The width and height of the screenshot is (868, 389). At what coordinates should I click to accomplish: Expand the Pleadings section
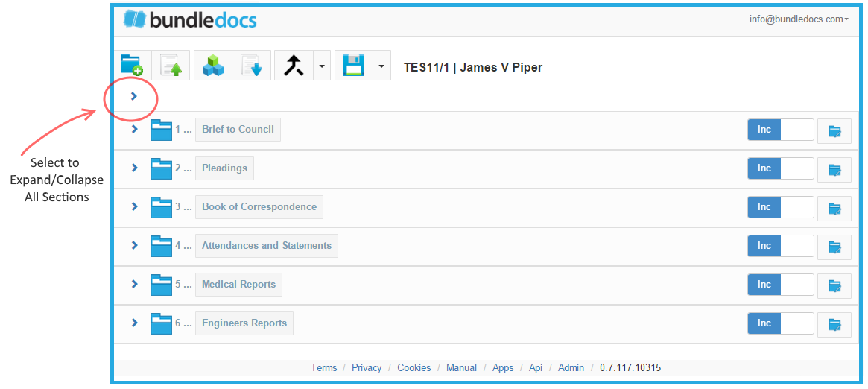tap(134, 168)
